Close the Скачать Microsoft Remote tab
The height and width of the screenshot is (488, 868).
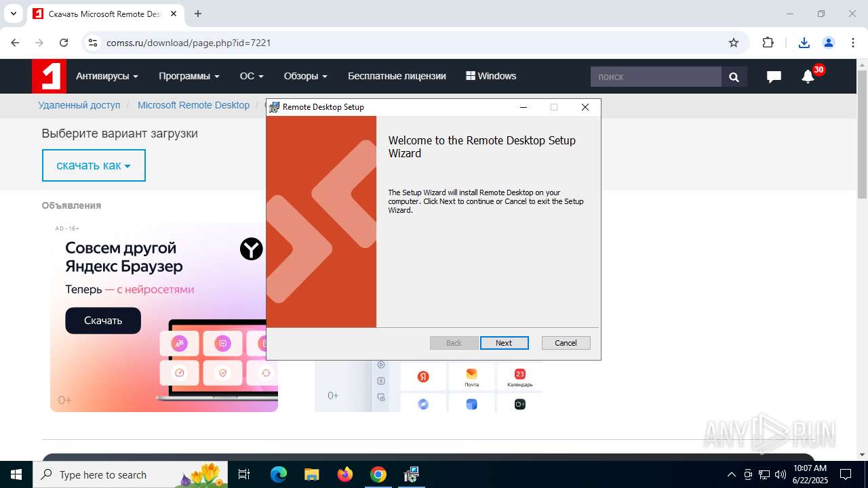point(174,14)
